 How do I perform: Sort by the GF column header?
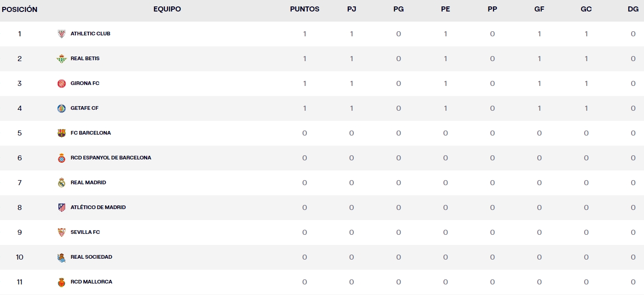(539, 9)
